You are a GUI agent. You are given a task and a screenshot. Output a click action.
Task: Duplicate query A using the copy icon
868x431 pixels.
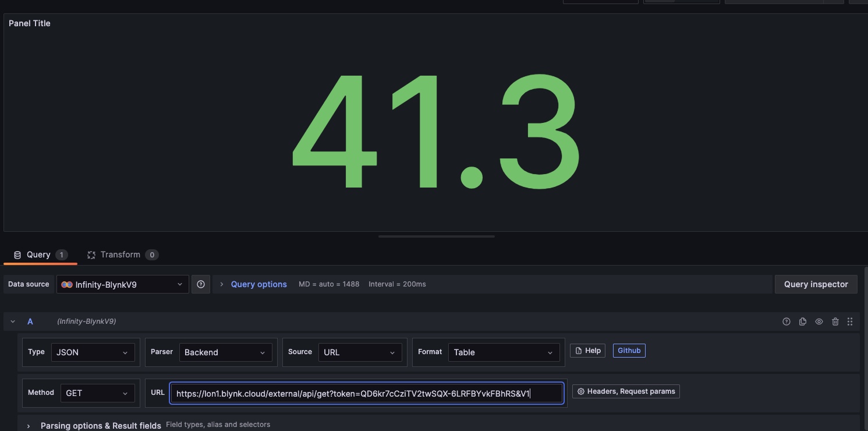click(x=803, y=321)
